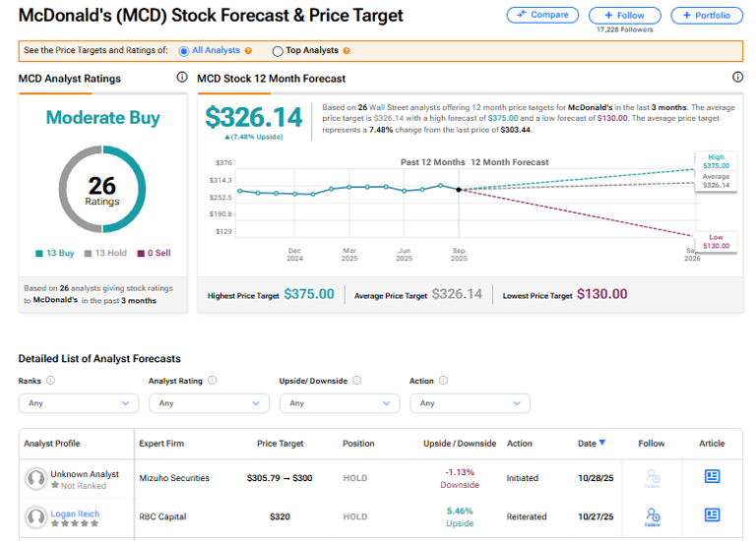This screenshot has height=541, width=756.
Task: Expand the Action filter dropdown
Action: (x=470, y=403)
